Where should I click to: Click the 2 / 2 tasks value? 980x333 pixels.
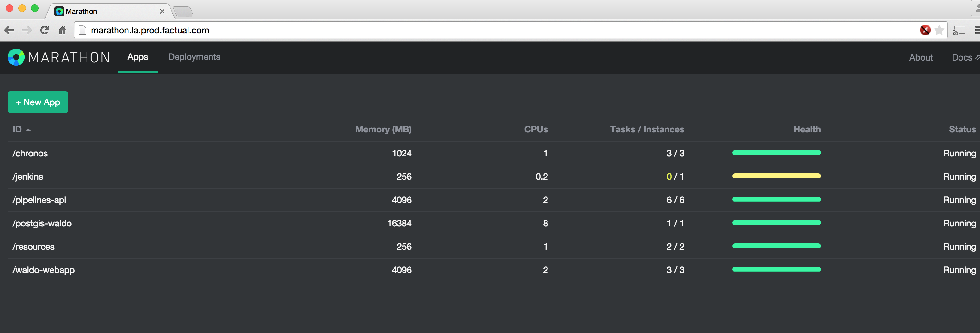(675, 247)
